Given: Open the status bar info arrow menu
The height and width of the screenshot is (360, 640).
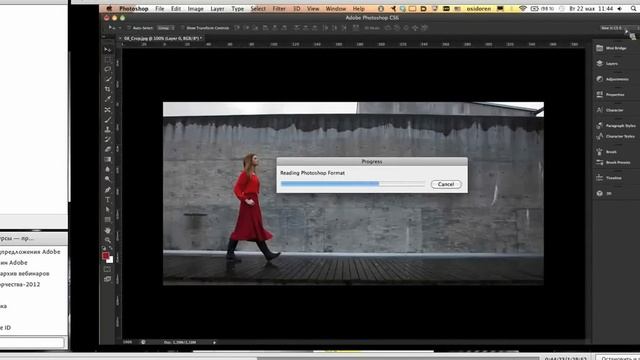Looking at the screenshot, I should tap(215, 342).
